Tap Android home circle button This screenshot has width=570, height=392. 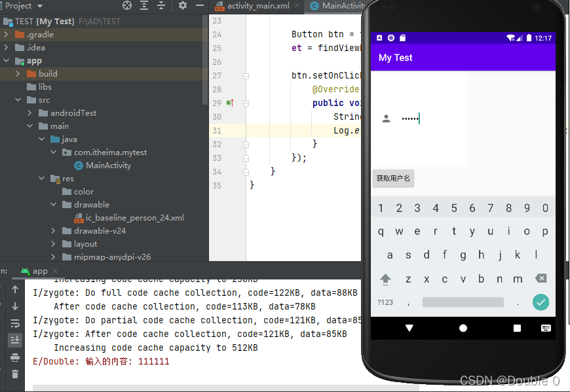pyautogui.click(x=463, y=328)
